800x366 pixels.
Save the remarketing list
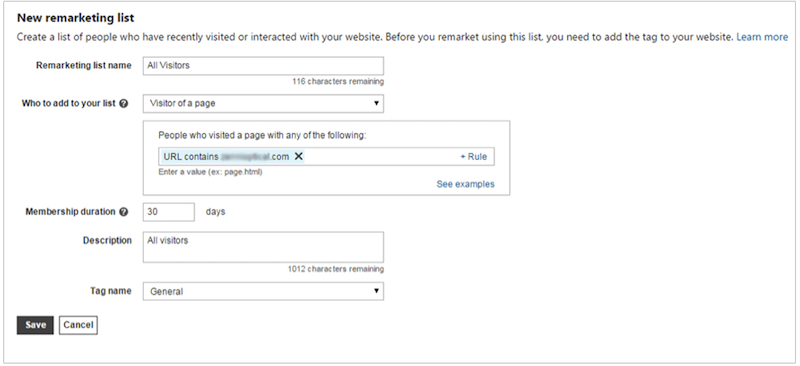(35, 325)
